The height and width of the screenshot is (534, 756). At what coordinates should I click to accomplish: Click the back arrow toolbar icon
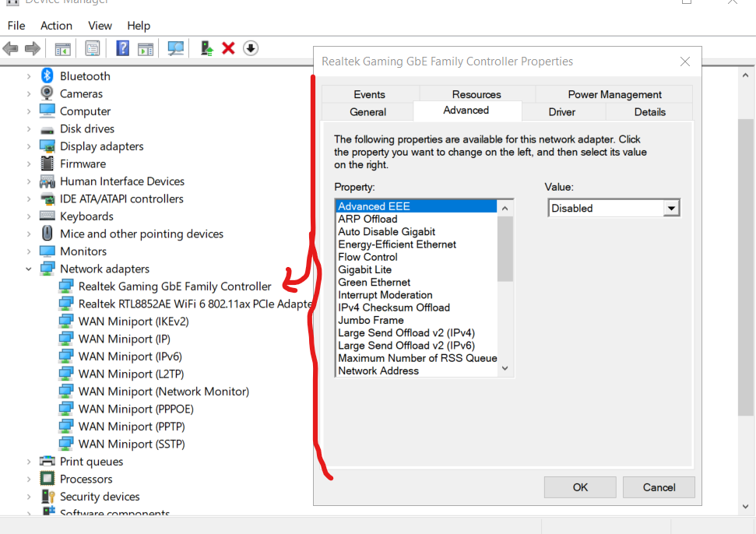[x=11, y=48]
